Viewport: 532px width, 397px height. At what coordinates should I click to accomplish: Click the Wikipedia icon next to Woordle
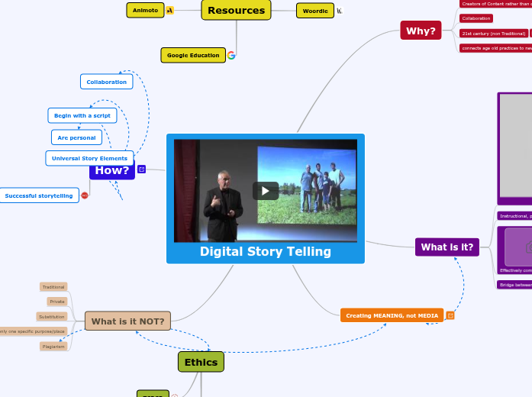[340, 11]
